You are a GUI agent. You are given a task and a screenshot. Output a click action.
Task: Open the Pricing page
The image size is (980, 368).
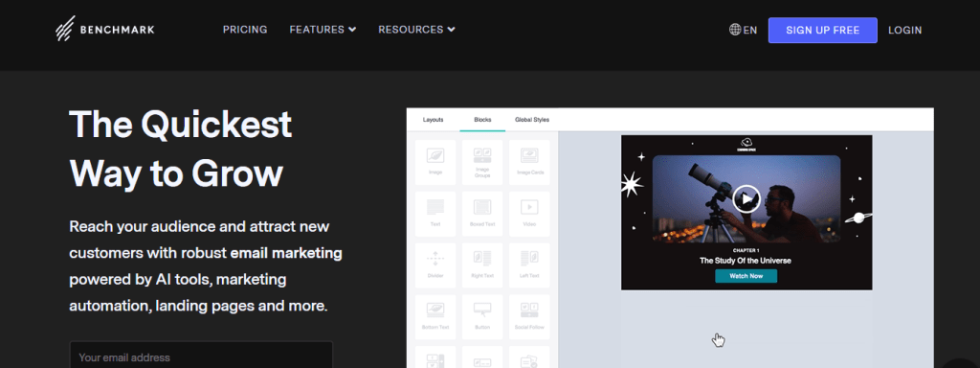pyautogui.click(x=245, y=30)
